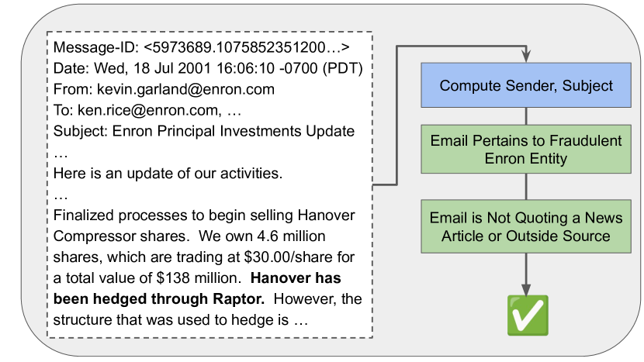Click the last line structure that was used to hedge
The height and width of the screenshot is (362, 644).
click(181, 319)
